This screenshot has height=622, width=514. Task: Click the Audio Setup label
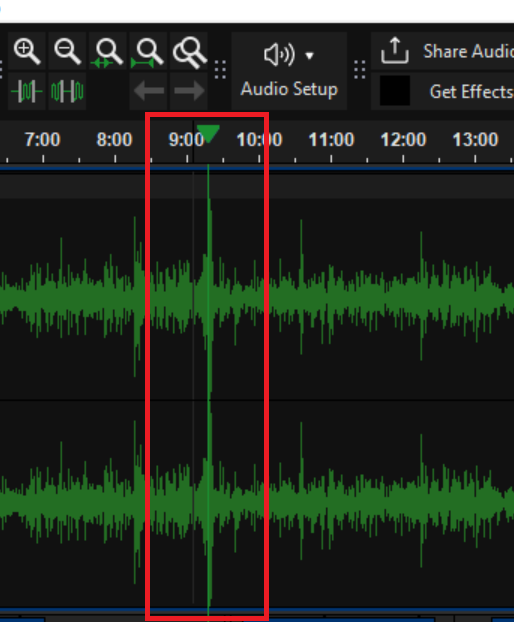click(289, 89)
